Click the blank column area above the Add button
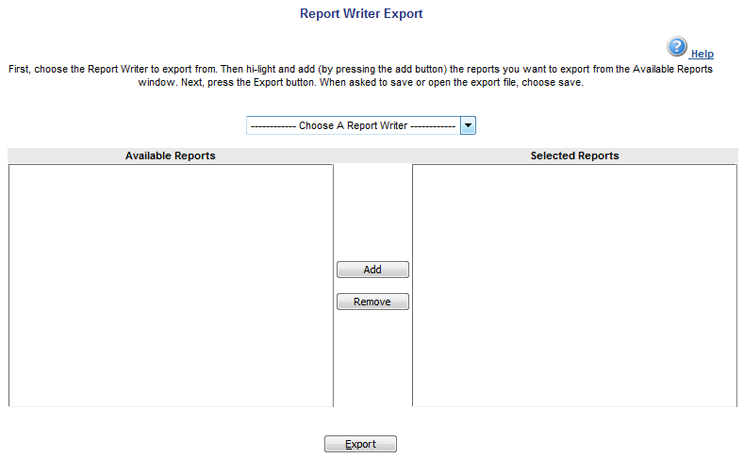 (372, 212)
